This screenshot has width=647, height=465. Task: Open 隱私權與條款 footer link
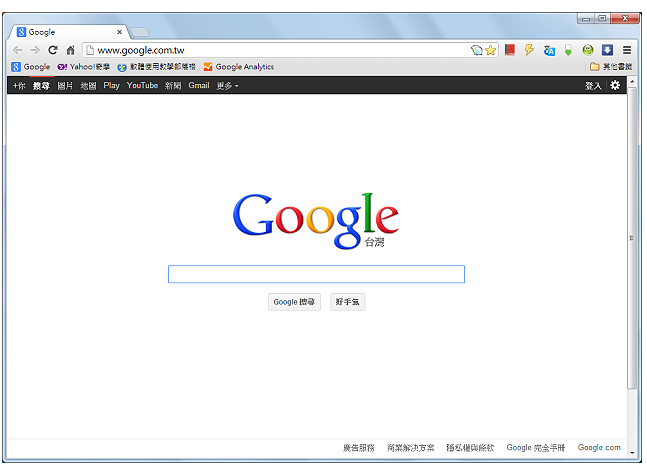pyautogui.click(x=470, y=448)
